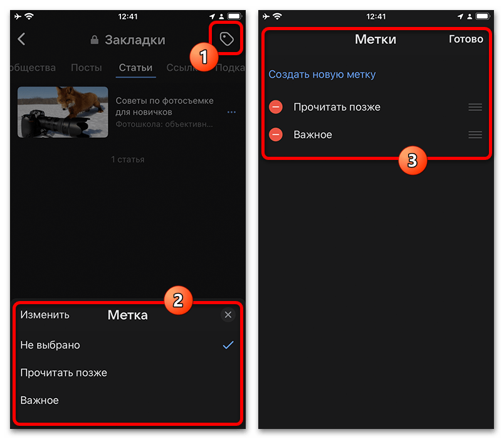This screenshot has height=439, width=504.
Task: Choose the Прочитать позже label option
Action: pyautogui.click(x=63, y=373)
